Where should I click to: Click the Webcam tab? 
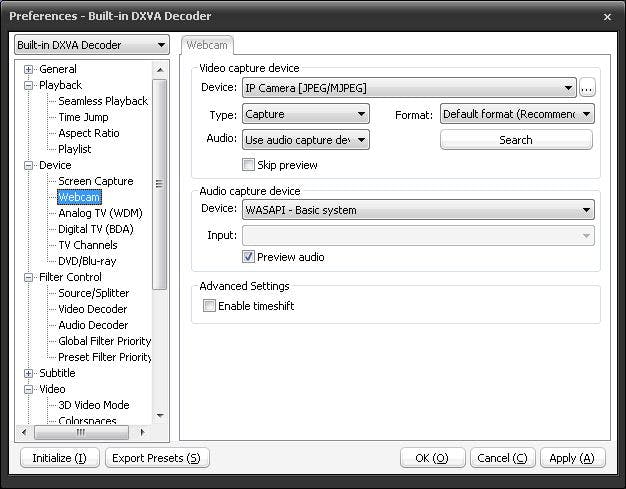click(207, 45)
